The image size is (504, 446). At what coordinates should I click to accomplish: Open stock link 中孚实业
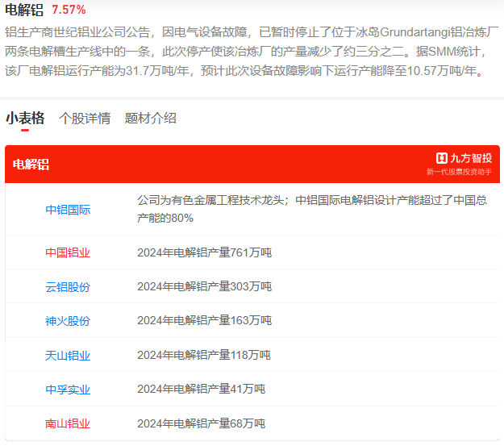tap(68, 390)
